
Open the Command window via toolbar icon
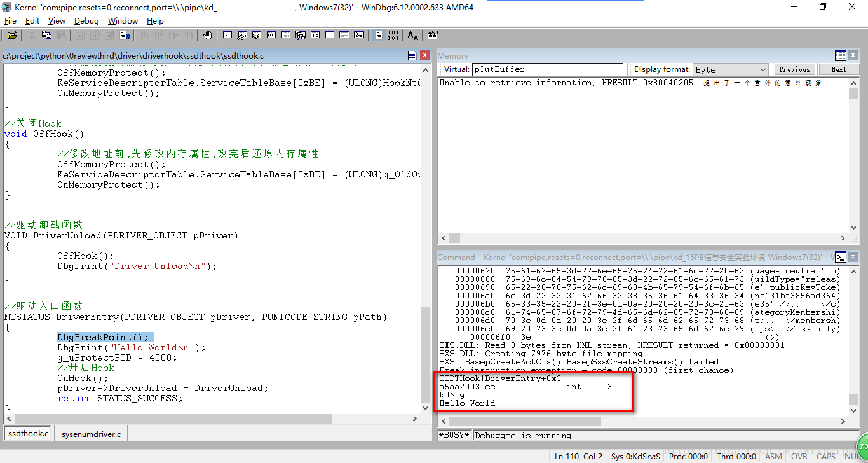tap(227, 35)
